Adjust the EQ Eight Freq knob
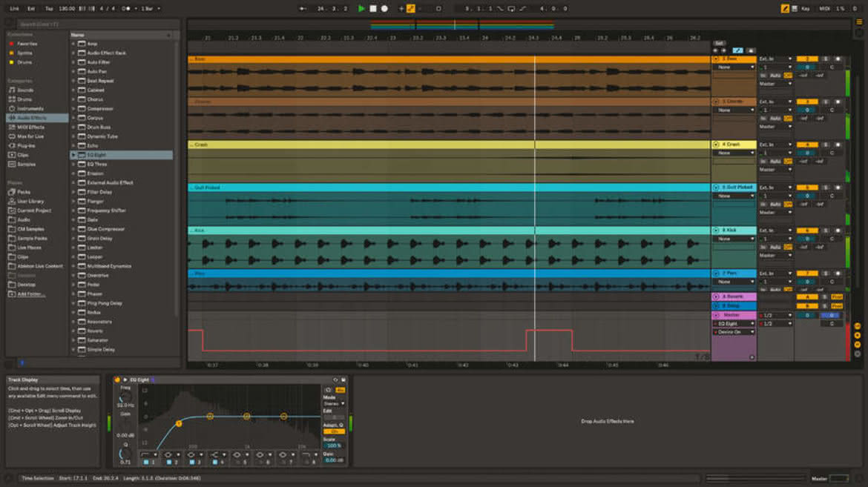 click(125, 397)
